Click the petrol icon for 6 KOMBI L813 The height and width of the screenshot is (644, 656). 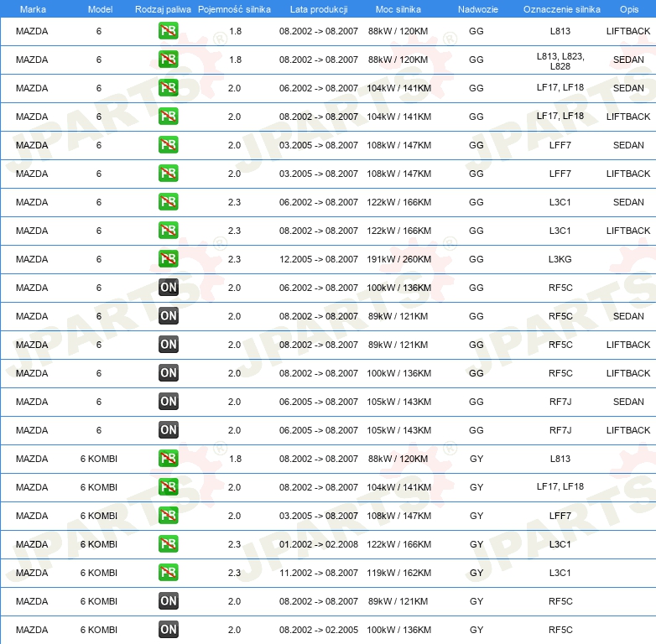pyautogui.click(x=168, y=459)
